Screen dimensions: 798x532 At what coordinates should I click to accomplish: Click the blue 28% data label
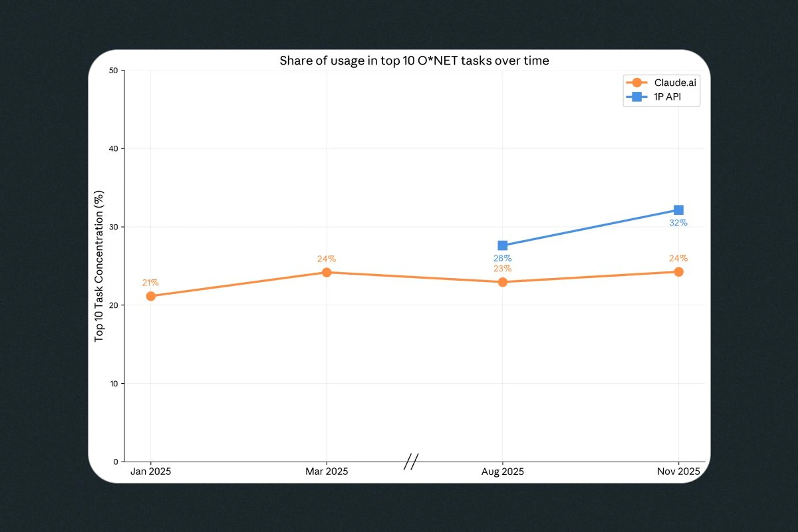(x=502, y=258)
